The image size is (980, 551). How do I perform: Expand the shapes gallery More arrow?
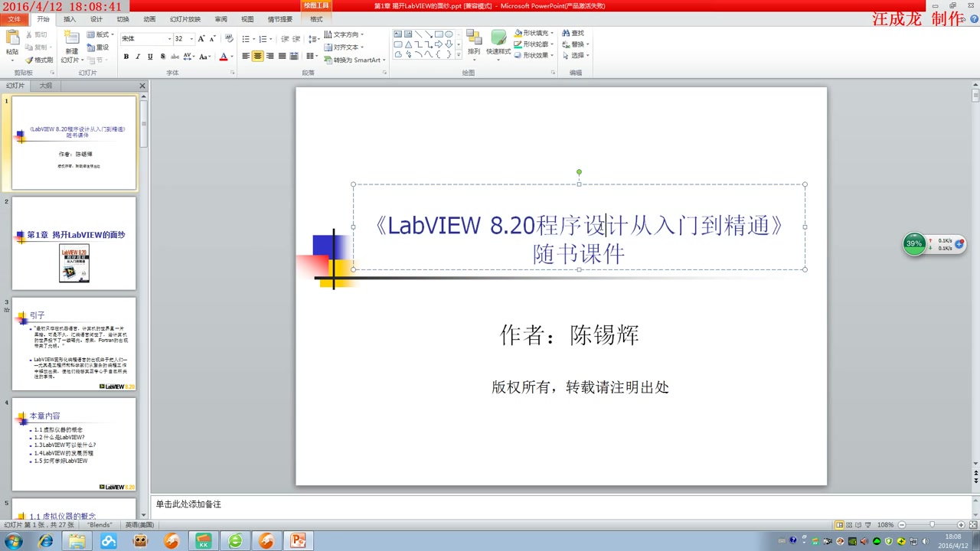[x=459, y=55]
